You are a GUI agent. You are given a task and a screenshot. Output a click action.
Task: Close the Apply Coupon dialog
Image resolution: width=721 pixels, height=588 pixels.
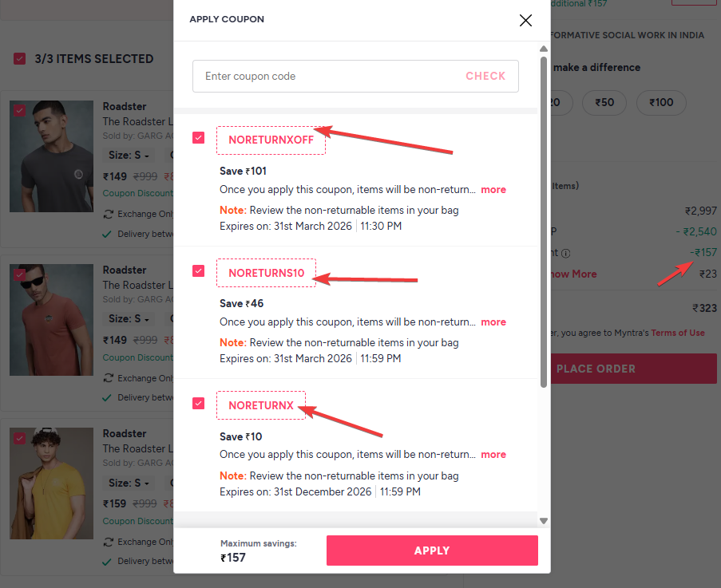pyautogui.click(x=525, y=20)
